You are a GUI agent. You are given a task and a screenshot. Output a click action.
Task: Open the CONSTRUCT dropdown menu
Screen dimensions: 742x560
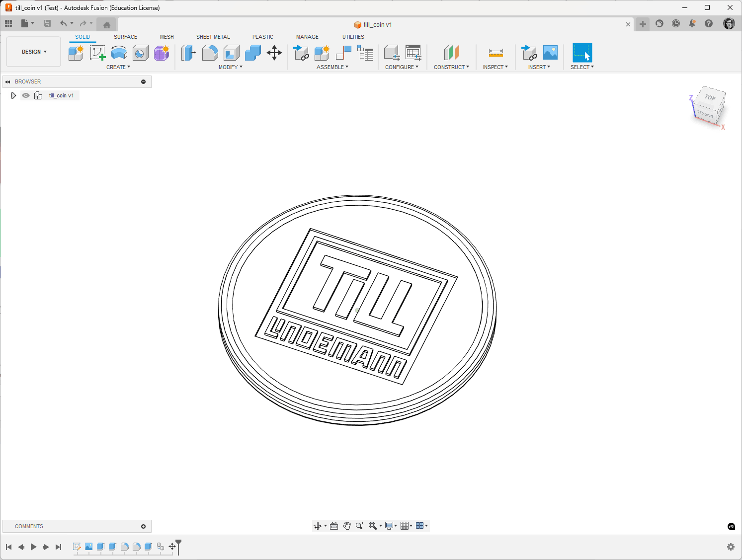451,67
